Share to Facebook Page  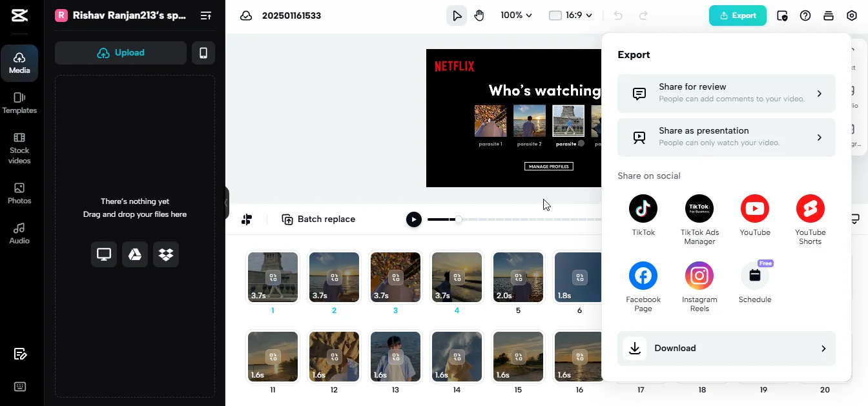tap(643, 287)
